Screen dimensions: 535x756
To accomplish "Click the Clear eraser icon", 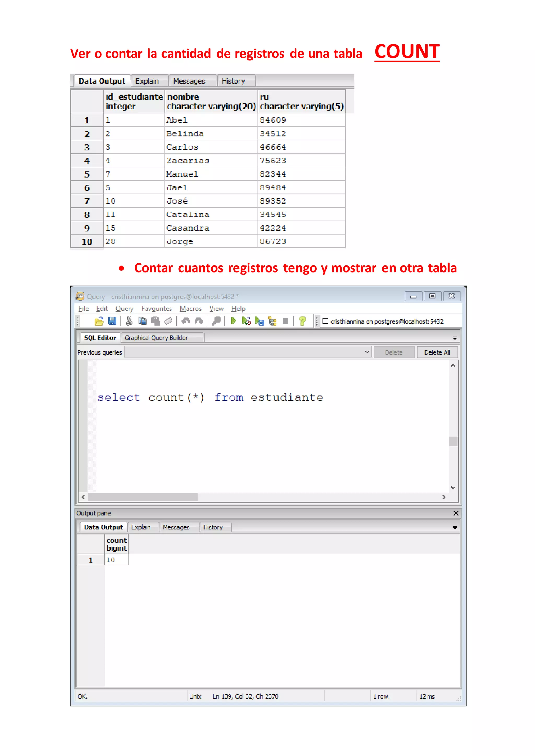I will (168, 321).
